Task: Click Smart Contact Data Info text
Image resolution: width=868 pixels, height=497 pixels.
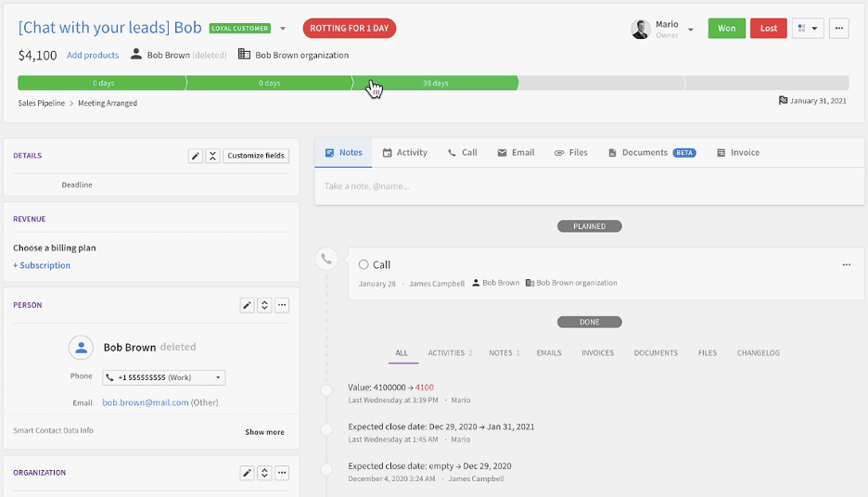Action: [x=53, y=430]
